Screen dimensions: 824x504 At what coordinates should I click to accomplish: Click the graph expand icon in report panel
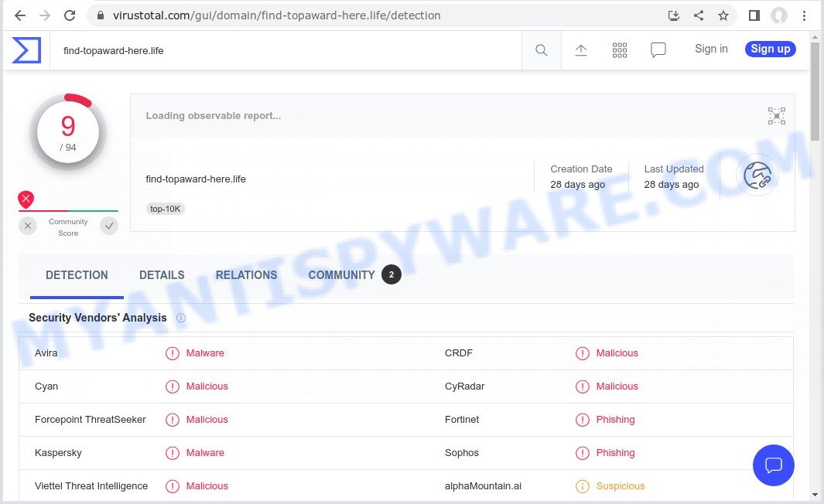pyautogui.click(x=776, y=116)
